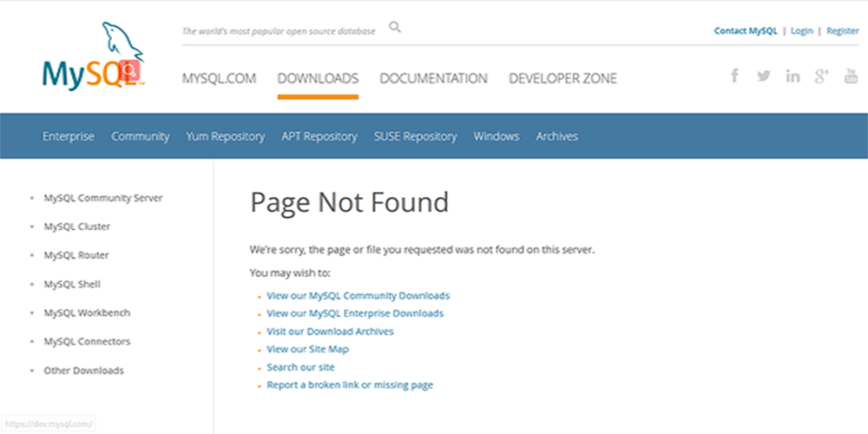Open MySQL Twitter icon

coord(764,76)
